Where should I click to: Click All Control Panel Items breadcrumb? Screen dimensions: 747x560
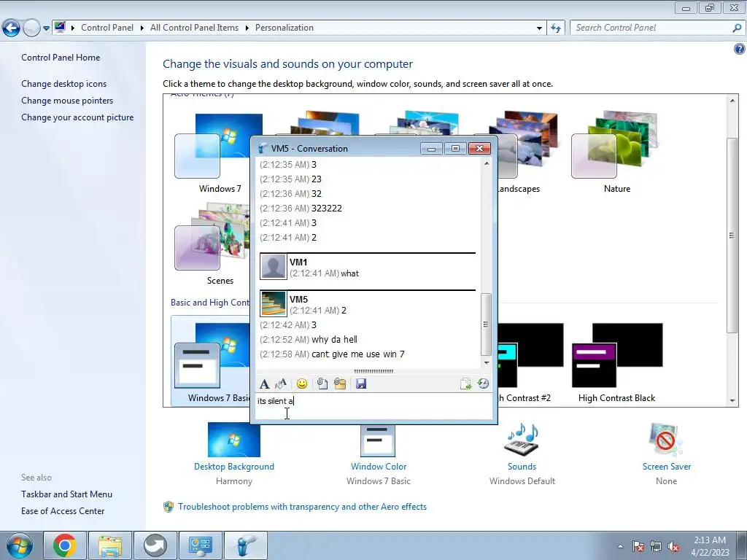click(194, 28)
